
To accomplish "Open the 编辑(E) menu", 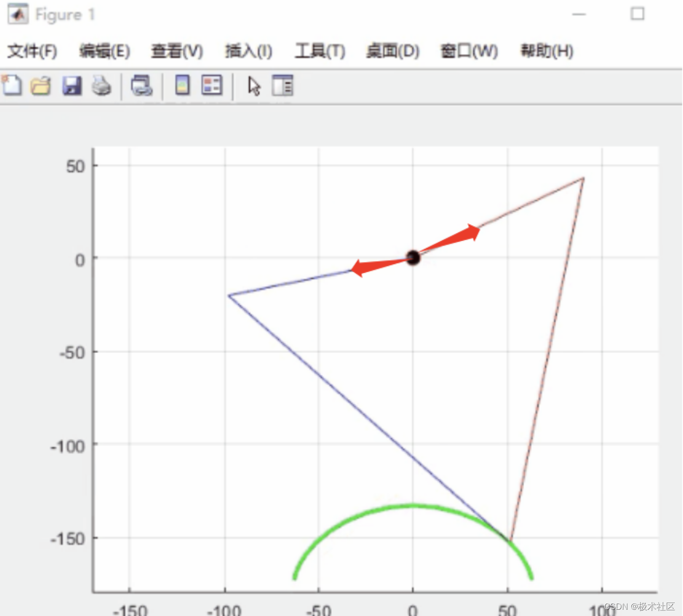I will pos(105,51).
